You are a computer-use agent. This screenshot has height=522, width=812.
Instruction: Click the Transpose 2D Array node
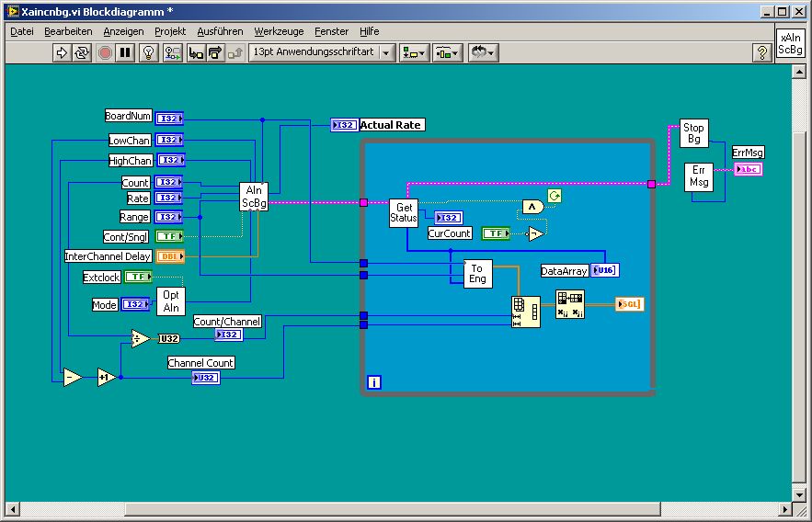pos(570,304)
